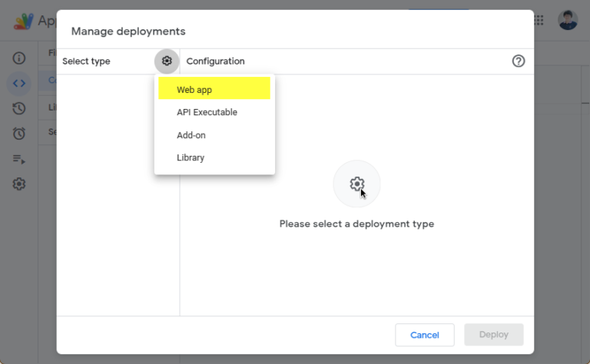Click the 'Configuration' heading
This screenshot has width=590, height=364.
click(x=215, y=61)
